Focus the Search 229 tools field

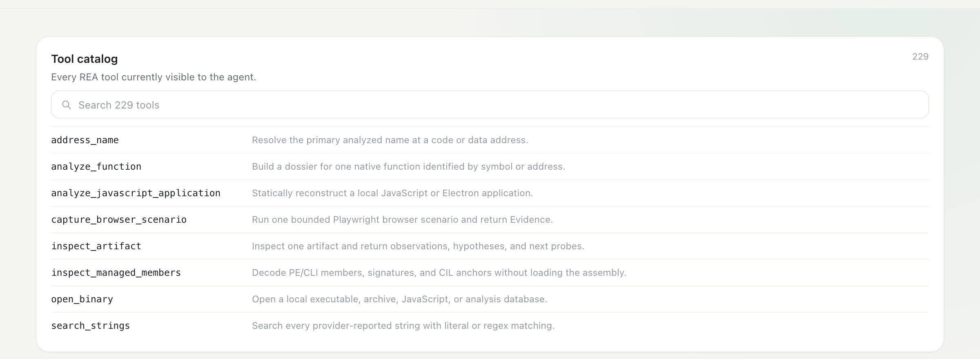click(490, 104)
